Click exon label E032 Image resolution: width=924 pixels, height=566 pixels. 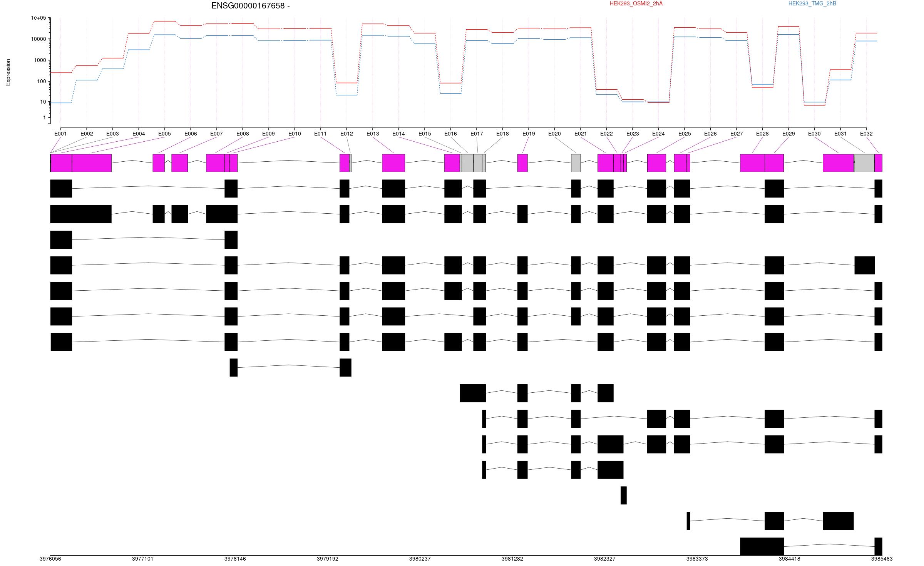coord(866,134)
